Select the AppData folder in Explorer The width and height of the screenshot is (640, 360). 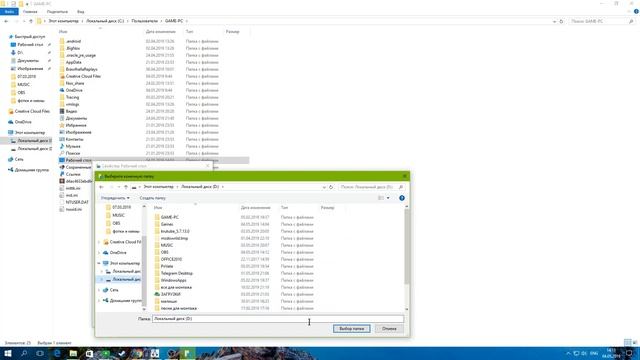tap(73, 62)
